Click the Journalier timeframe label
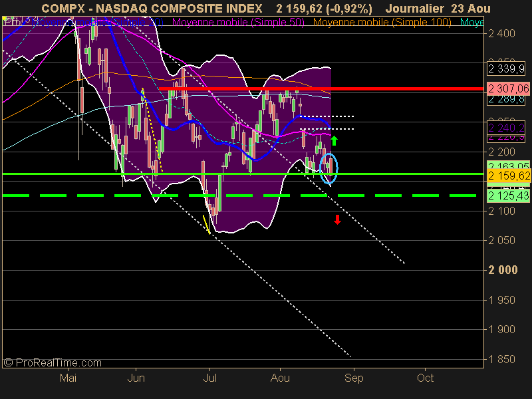Viewport: 532px width, 399px height. (x=415, y=9)
